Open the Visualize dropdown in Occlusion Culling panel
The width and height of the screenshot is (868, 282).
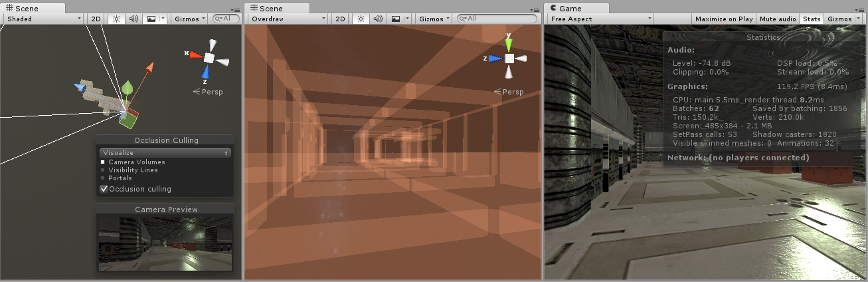165,152
